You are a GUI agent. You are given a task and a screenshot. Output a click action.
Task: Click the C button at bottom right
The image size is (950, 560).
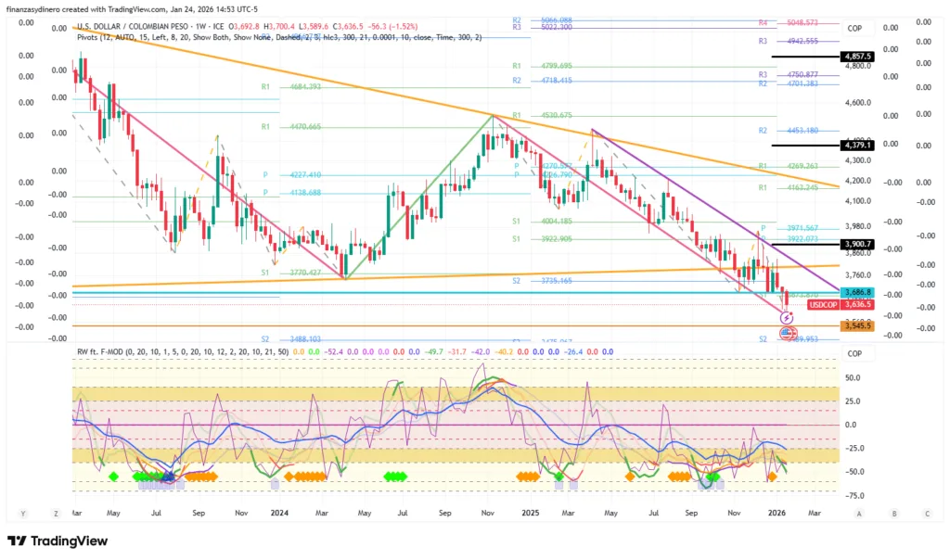click(x=927, y=512)
